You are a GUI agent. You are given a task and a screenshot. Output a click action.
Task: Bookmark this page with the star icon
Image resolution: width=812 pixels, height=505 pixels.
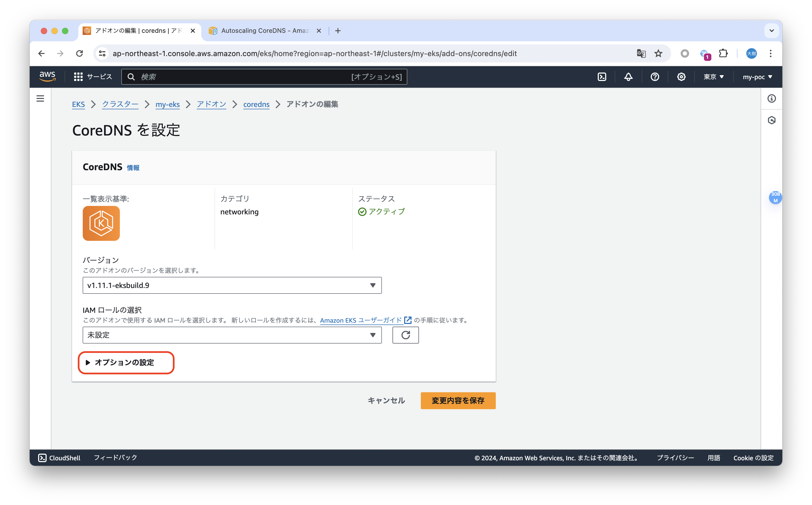(658, 53)
